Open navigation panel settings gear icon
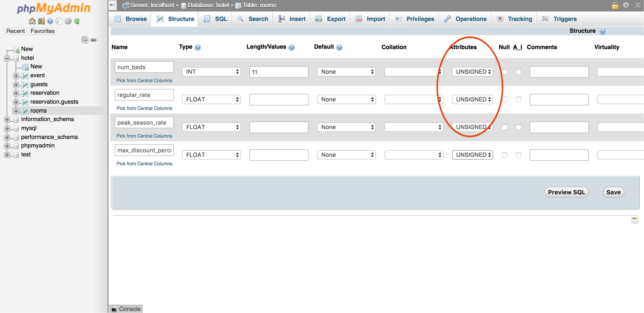The image size is (644, 313). [x=68, y=21]
